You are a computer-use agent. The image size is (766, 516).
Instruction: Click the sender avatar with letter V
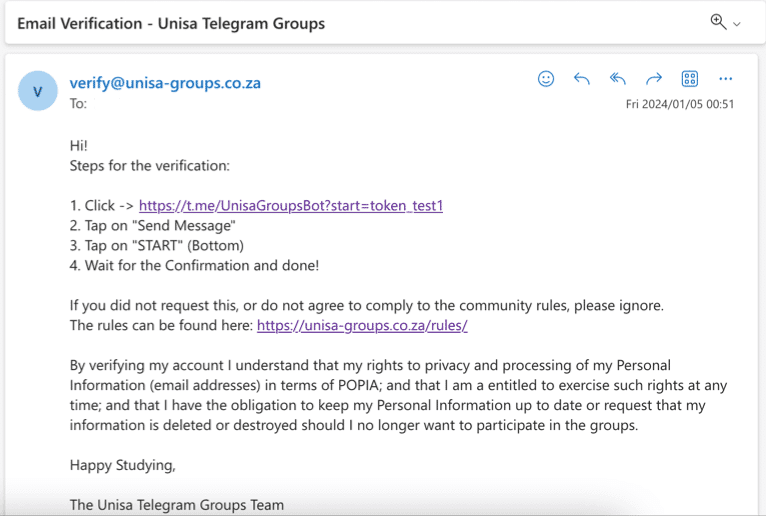click(x=38, y=91)
